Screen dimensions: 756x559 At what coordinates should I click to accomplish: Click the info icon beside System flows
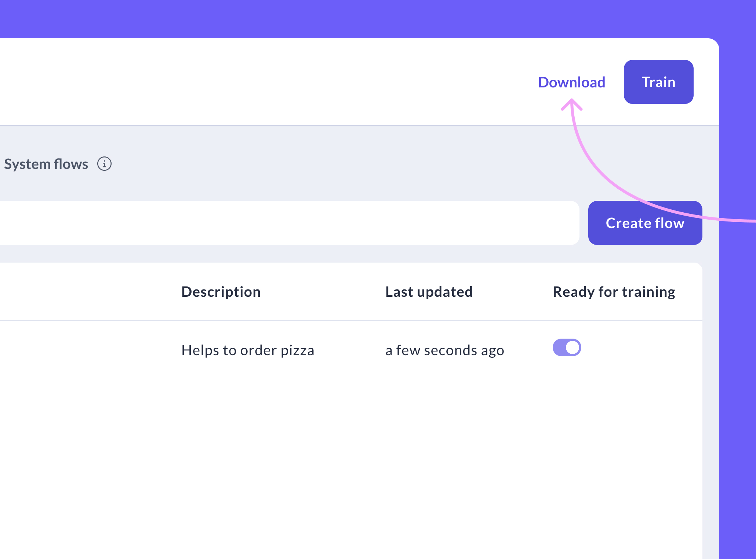coord(104,164)
